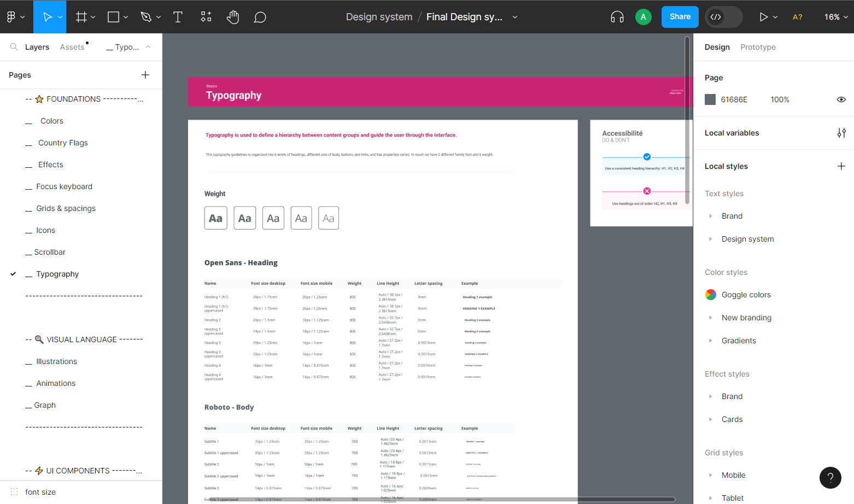
Task: Select the Hand tool
Action: 233,17
